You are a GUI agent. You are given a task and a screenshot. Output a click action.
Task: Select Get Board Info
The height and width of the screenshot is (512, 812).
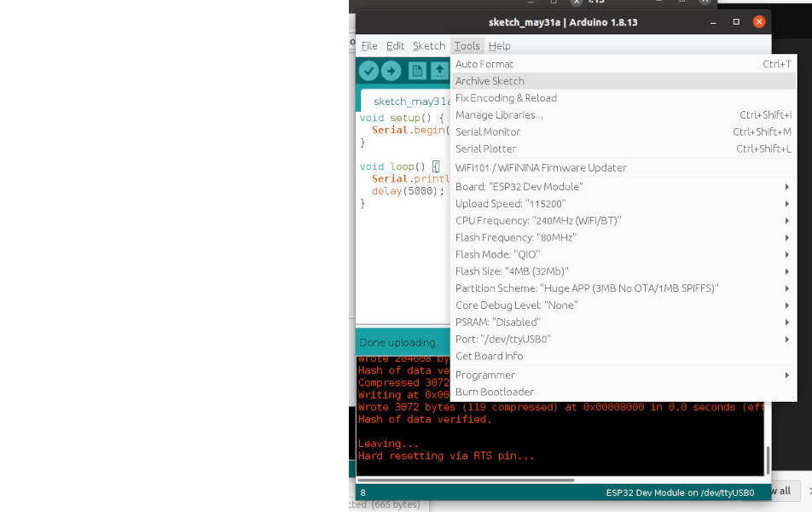click(x=623, y=356)
